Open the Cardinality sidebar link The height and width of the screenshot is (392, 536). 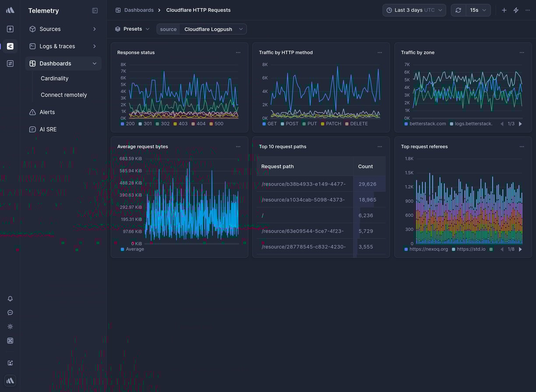tap(55, 79)
